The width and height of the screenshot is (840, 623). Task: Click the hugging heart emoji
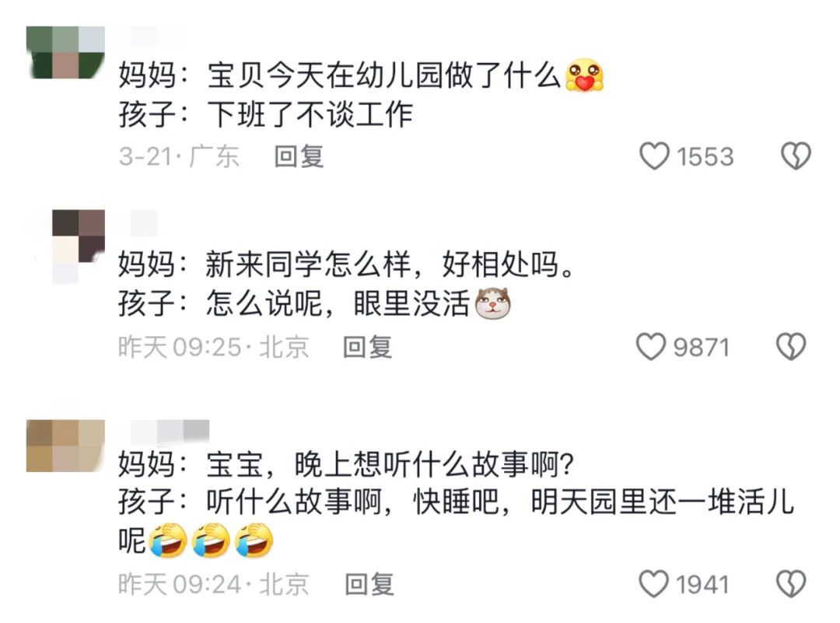pyautogui.click(x=584, y=75)
